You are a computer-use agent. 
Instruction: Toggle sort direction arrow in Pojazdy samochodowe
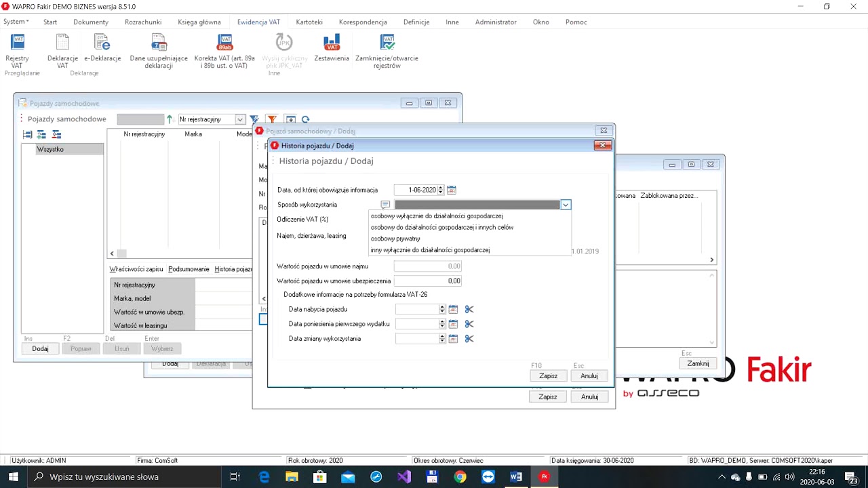(x=170, y=119)
